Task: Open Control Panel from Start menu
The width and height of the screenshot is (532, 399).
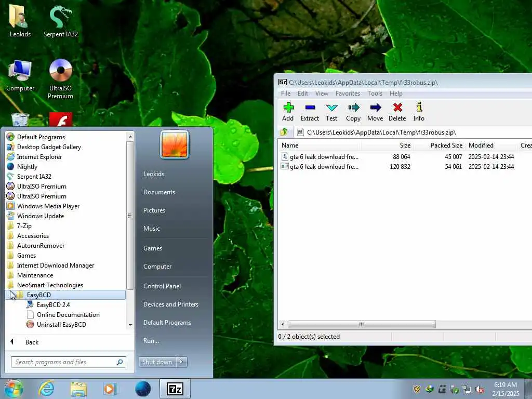Action: pyautogui.click(x=162, y=286)
